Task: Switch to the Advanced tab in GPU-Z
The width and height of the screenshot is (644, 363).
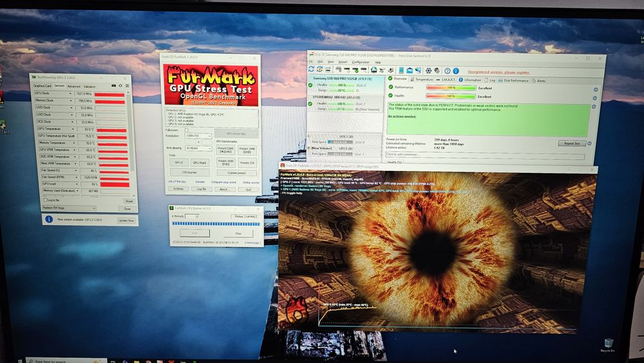Action: pos(74,86)
